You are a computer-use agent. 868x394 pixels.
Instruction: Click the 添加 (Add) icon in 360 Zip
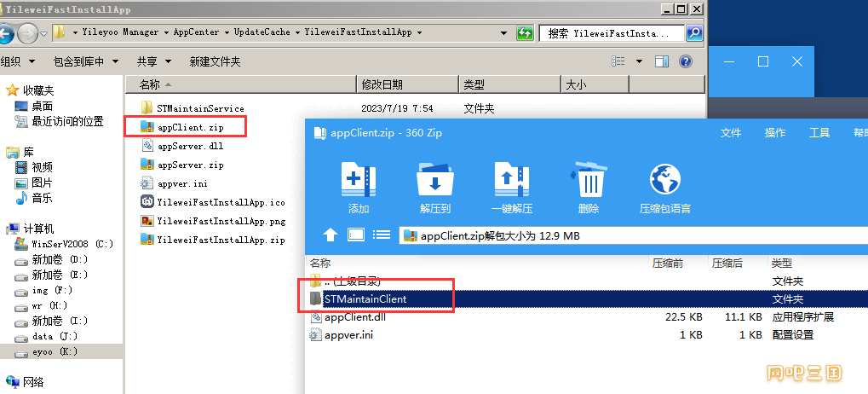pos(359,178)
